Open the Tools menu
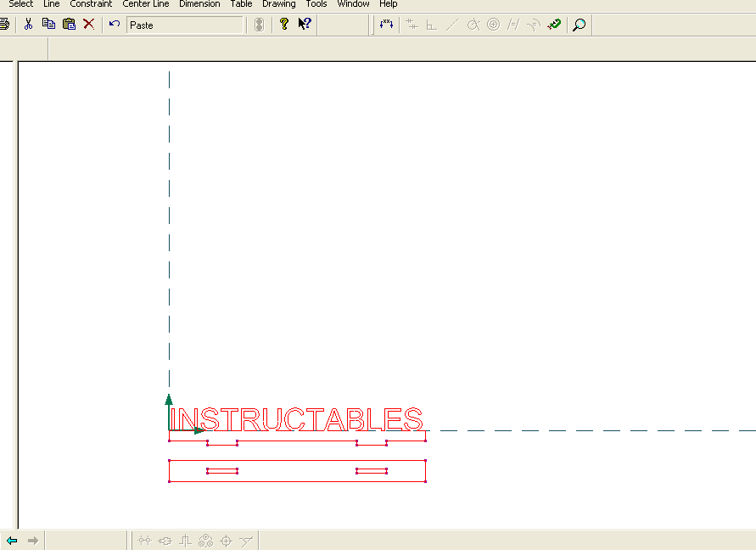The width and height of the screenshot is (756, 550). pos(316,4)
